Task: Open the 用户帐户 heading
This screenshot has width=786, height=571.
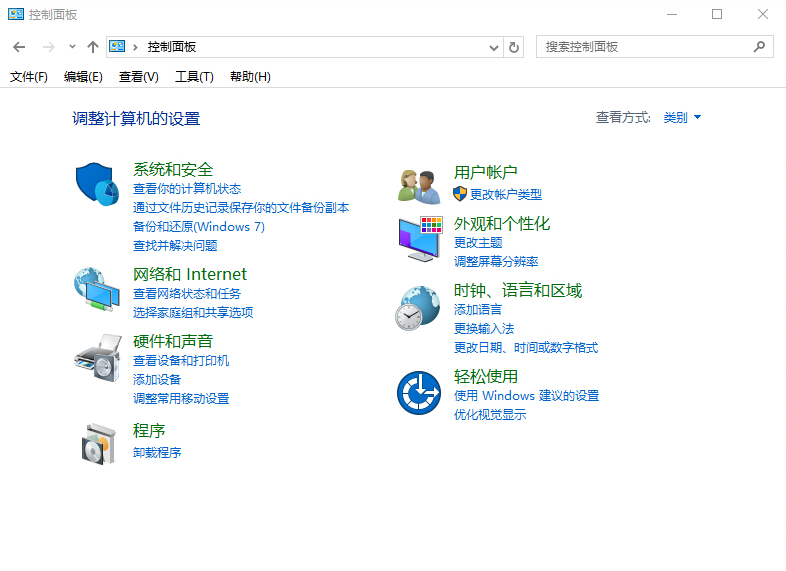Action: pyautogui.click(x=486, y=172)
